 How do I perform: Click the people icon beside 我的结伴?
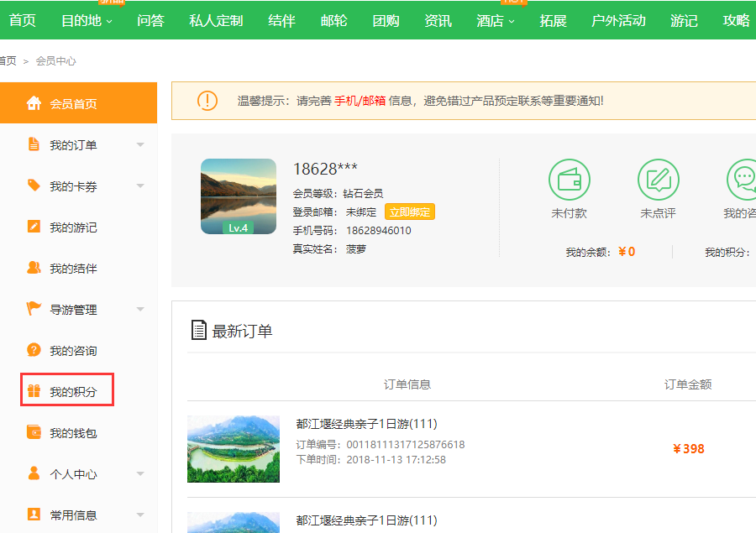(34, 268)
